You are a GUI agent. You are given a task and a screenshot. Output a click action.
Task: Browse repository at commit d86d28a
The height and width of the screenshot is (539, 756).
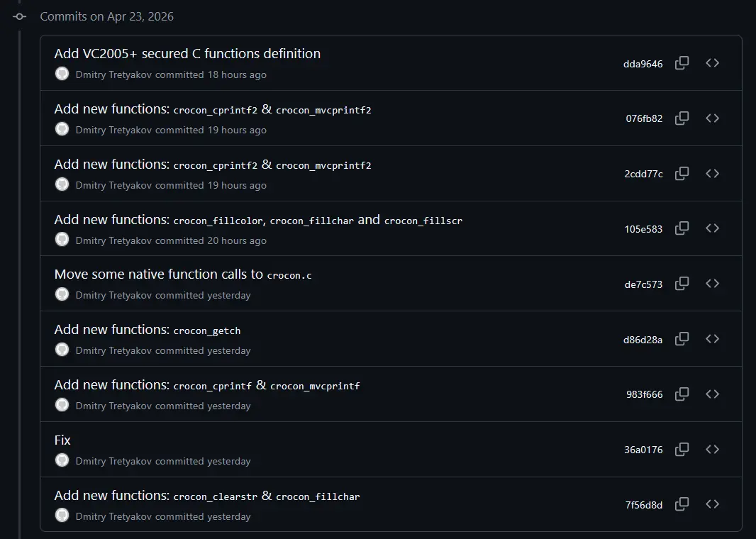[712, 339]
